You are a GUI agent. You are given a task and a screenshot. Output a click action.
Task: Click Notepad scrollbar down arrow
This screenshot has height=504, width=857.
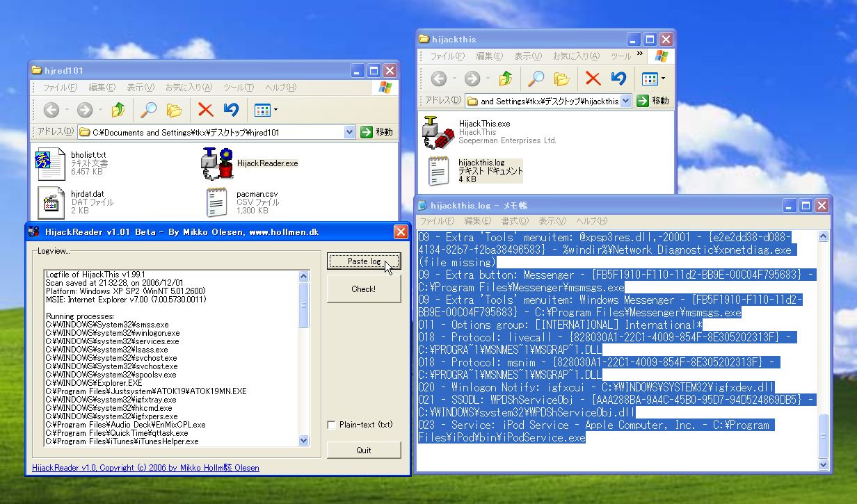(824, 465)
